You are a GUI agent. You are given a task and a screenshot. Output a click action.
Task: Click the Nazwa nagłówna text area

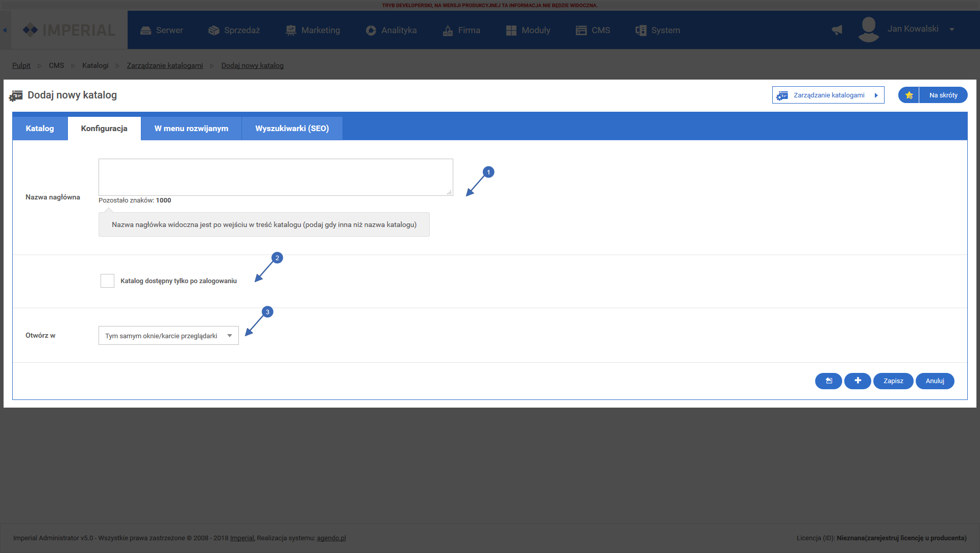tap(276, 177)
